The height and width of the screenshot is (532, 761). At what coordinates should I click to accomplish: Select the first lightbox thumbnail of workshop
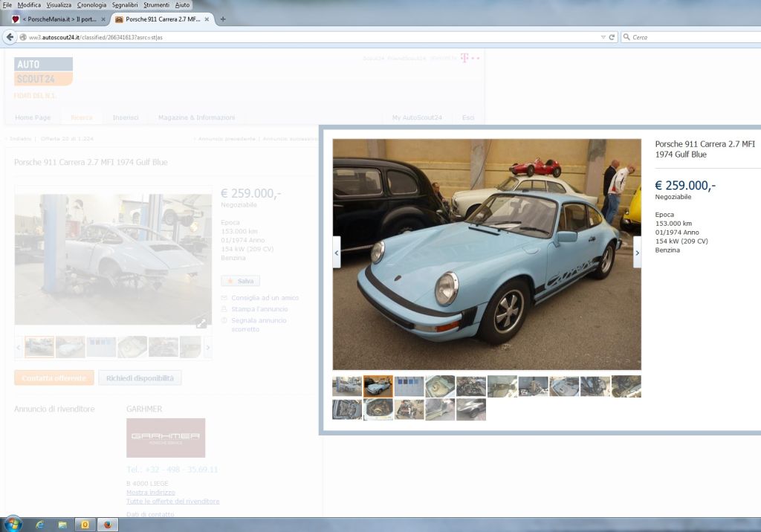coord(347,386)
